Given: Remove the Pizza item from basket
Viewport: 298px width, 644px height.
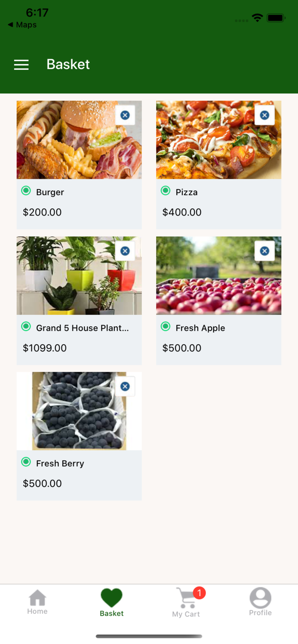Looking at the screenshot, I should point(265,115).
